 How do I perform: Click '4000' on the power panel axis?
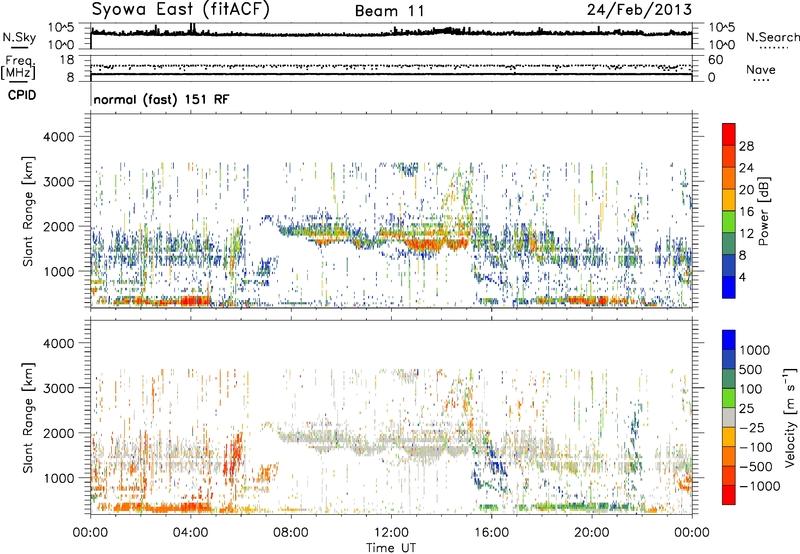pyautogui.click(x=58, y=137)
